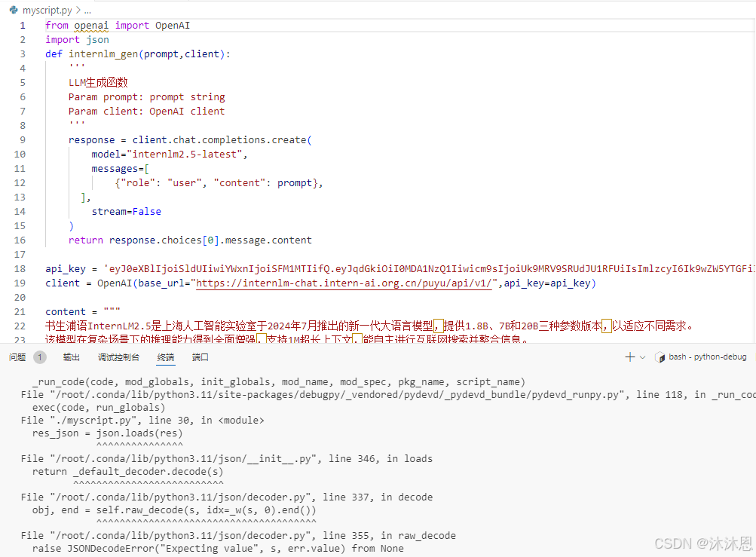Switch to the 输出 panel tab
756x557 pixels.
[x=71, y=357]
